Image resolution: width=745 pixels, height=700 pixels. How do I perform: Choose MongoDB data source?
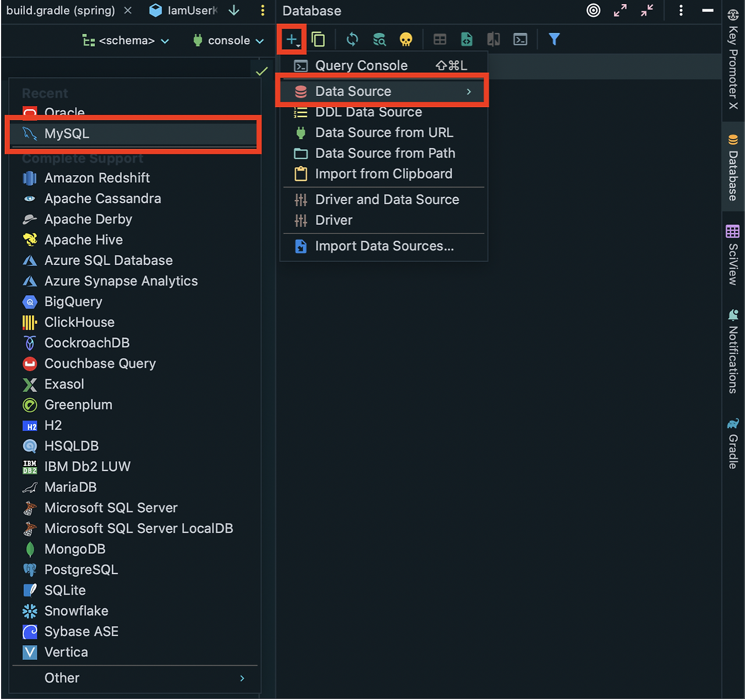click(x=135, y=549)
